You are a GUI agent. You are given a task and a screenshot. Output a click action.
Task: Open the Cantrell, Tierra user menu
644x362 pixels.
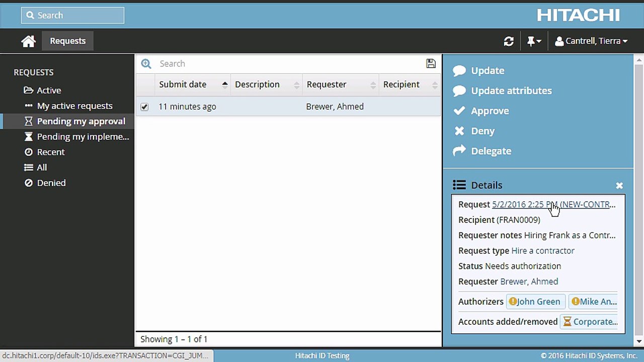[591, 41]
